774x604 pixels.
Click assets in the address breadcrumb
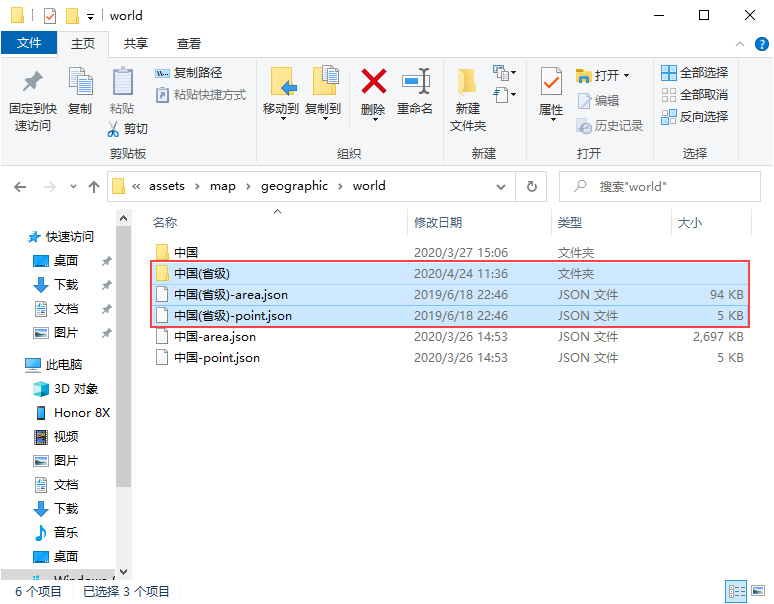[167, 186]
